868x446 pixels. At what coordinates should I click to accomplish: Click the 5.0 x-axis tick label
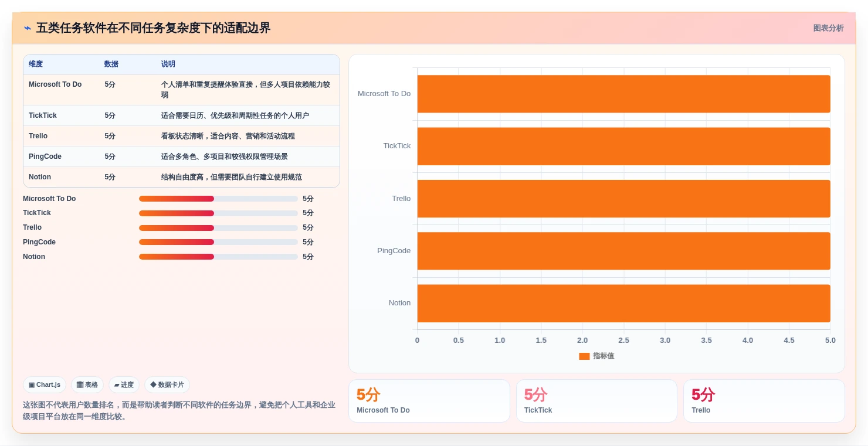click(x=830, y=341)
